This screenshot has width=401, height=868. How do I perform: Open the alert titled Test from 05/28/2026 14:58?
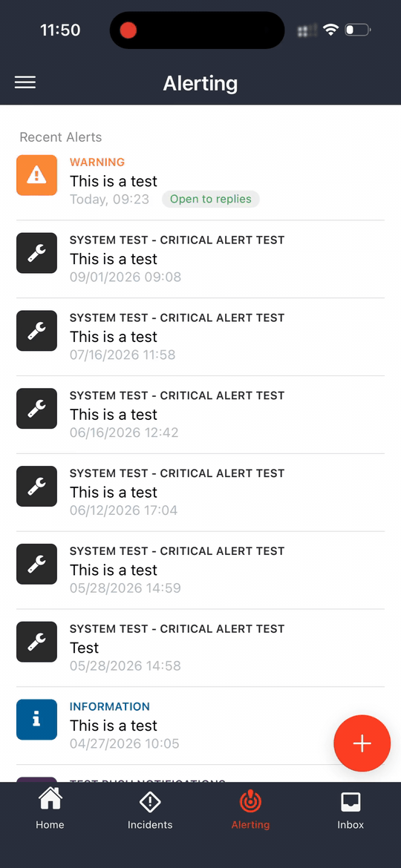point(200,648)
